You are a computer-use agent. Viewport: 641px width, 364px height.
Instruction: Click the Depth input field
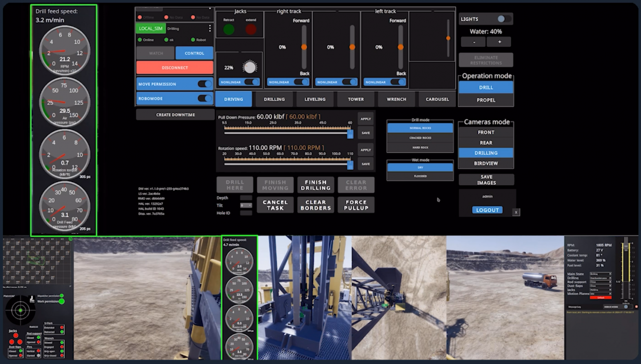click(246, 198)
